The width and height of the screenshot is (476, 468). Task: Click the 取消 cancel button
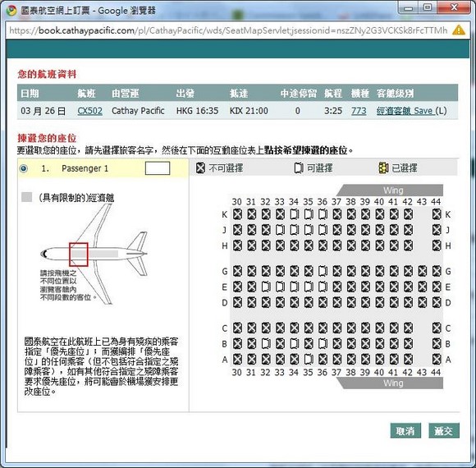[x=405, y=431]
